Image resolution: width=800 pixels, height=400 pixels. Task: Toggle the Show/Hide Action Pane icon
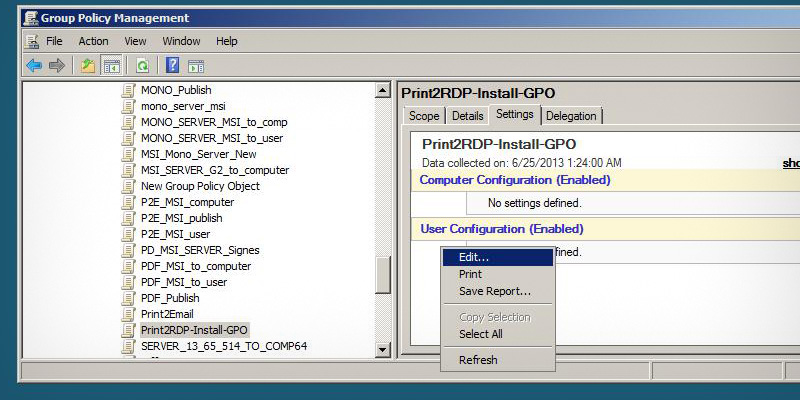point(196,66)
